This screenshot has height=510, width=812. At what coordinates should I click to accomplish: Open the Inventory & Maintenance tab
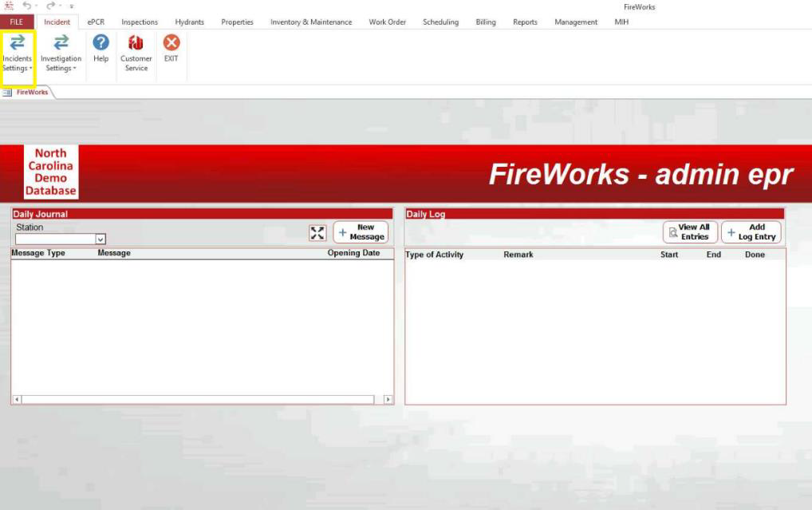point(311,22)
